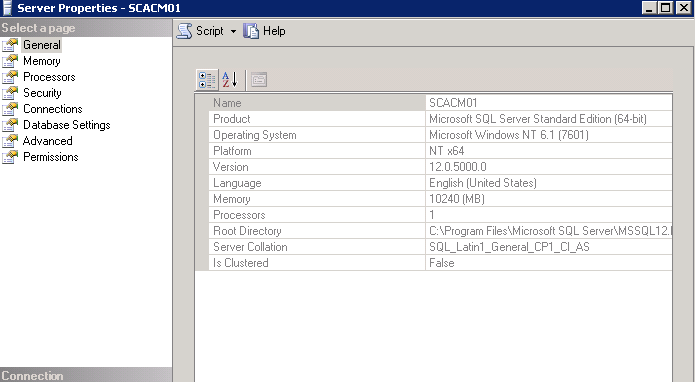Click the icon beside General page

[x=10, y=45]
